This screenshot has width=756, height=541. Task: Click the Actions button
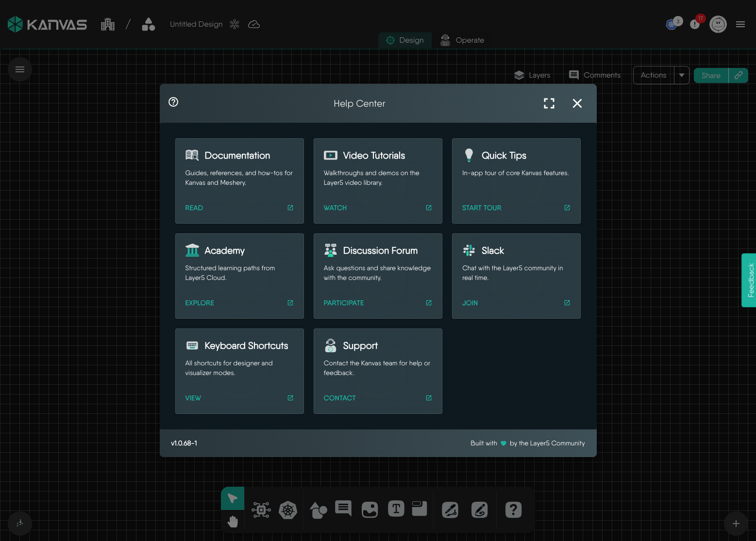(x=654, y=75)
